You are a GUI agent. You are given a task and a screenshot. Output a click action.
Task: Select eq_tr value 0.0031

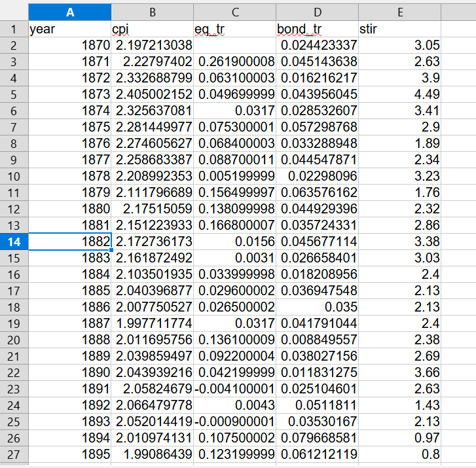pos(235,259)
